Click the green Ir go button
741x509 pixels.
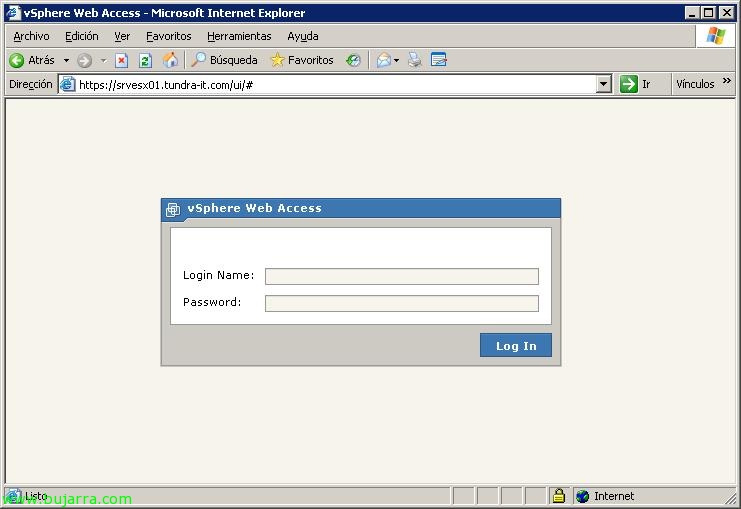[636, 85]
